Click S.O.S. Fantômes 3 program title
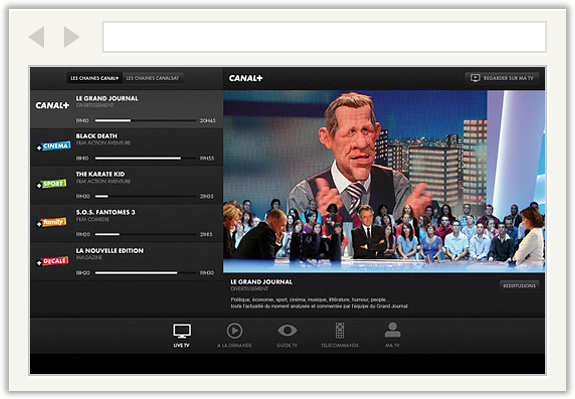 pyautogui.click(x=105, y=212)
